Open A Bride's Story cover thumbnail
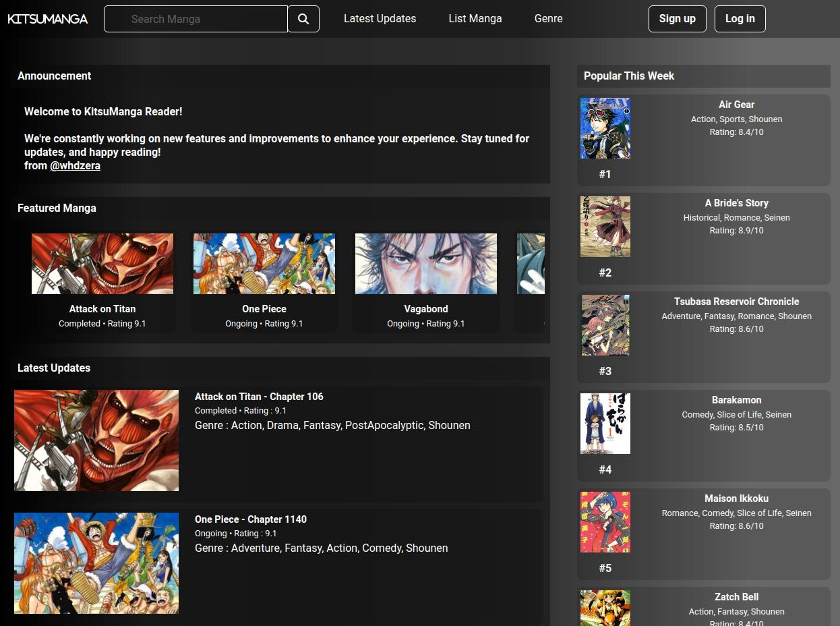Image resolution: width=840 pixels, height=626 pixels. pos(605,227)
